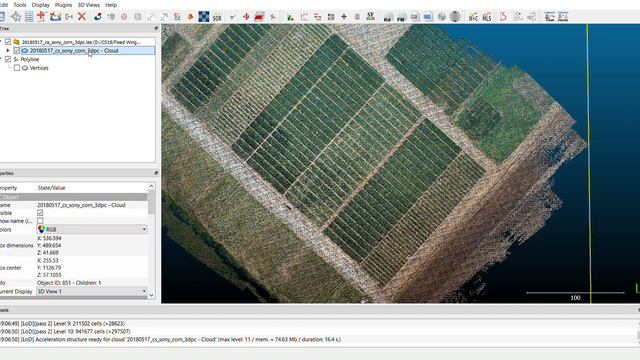Click the colorful clone/merge toolbar icon
Screen dimensions: 640x360
[x=55, y=16]
